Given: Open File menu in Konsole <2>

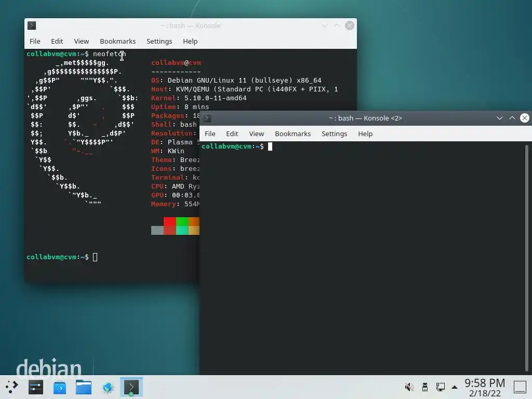Looking at the screenshot, I should pyautogui.click(x=210, y=134).
